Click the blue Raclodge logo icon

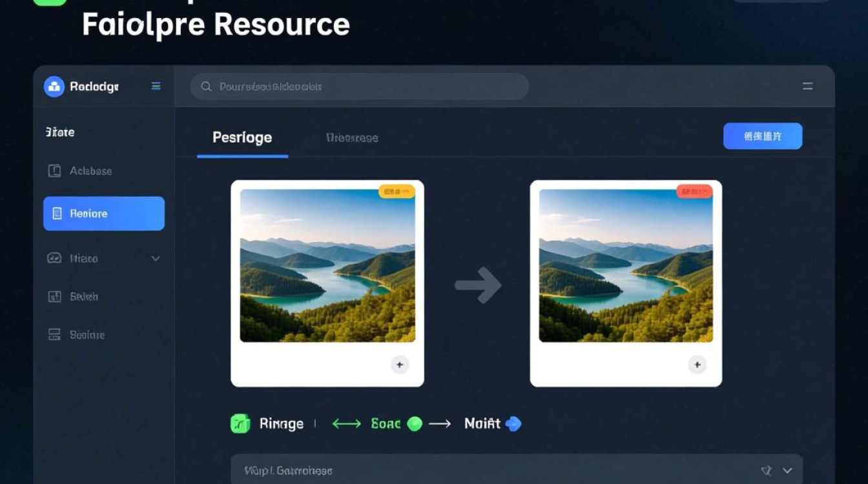click(x=54, y=86)
